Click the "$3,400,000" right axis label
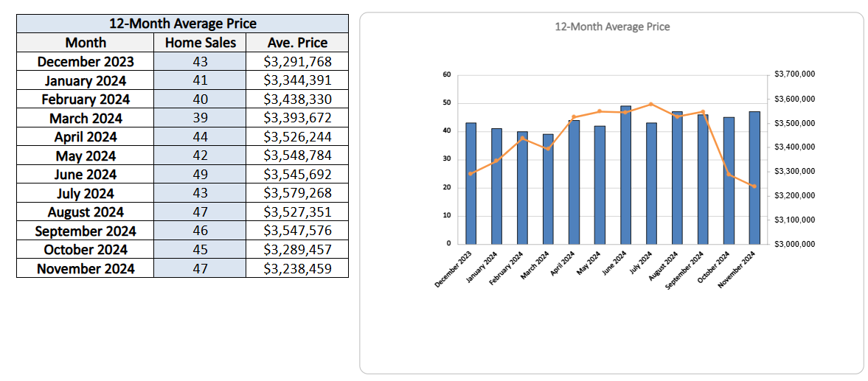The width and height of the screenshot is (868, 381). pos(794,147)
